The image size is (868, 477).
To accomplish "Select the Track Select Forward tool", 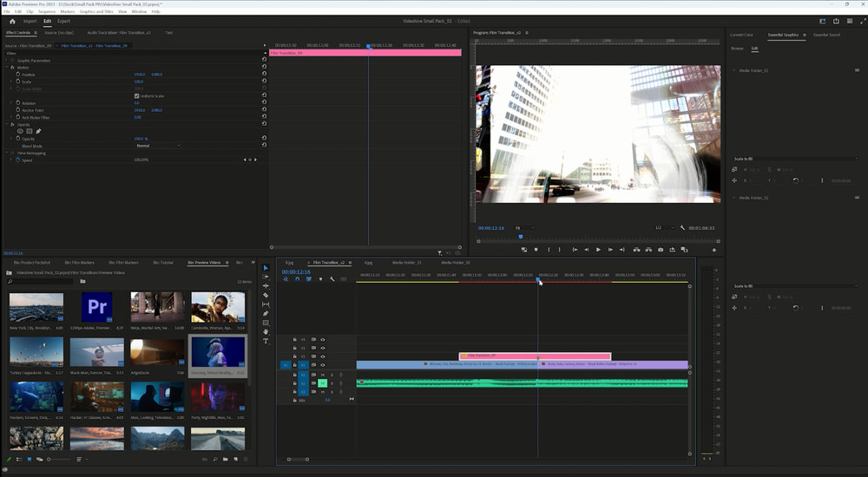I will coord(266,277).
